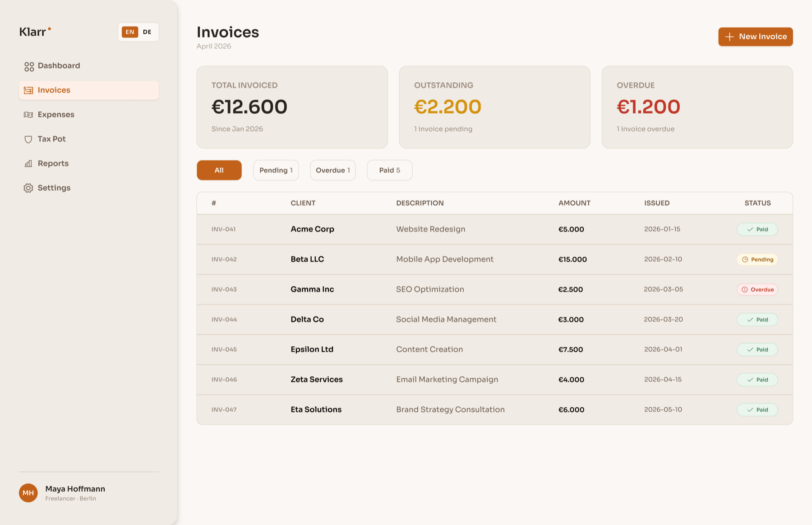Click the Dashboard grid icon
Viewport: 812px width, 525px height.
tap(29, 66)
